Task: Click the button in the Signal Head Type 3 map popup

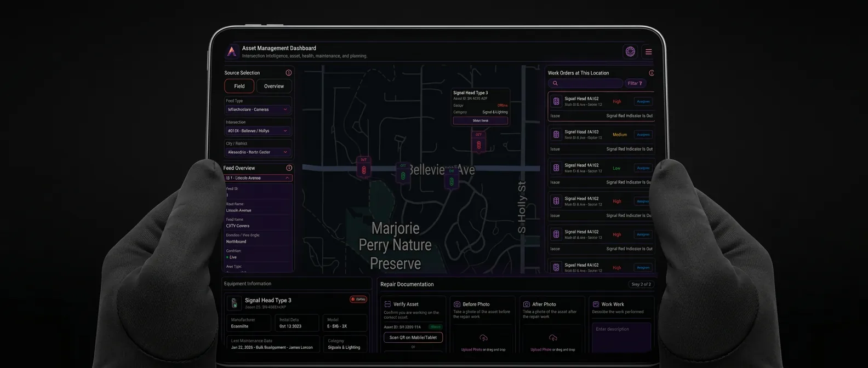Action: coord(481,120)
